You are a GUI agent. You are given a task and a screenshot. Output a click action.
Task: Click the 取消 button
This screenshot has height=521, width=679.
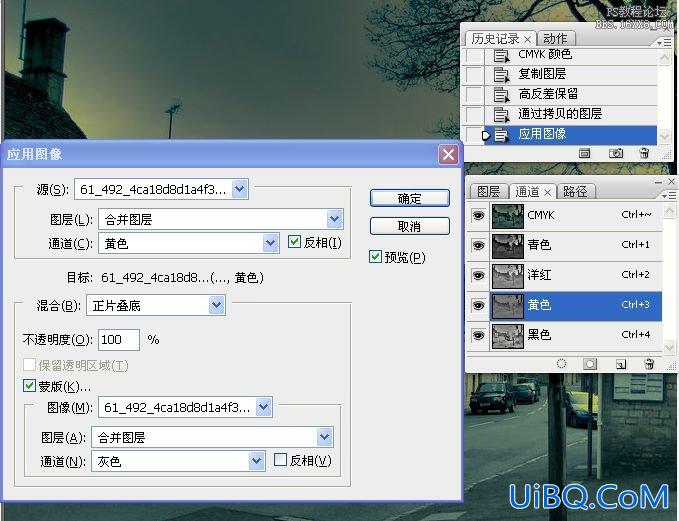pos(410,226)
